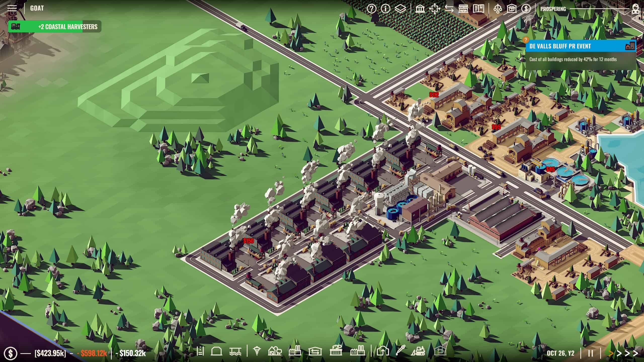Click the help question mark icon
Image resolution: width=644 pixels, height=362 pixels.
371,9
